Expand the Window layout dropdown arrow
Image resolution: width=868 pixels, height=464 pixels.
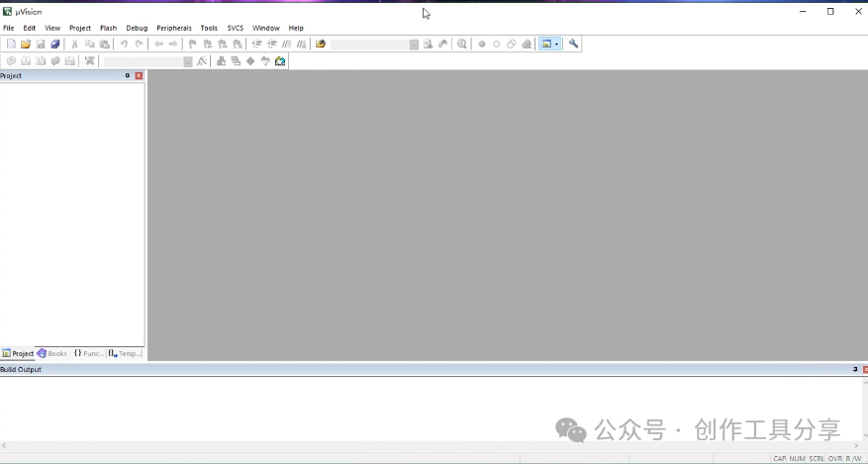[x=557, y=44]
